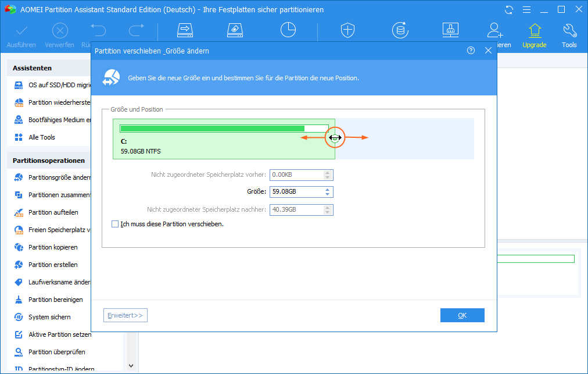Select Partition aufteilen in sidebar

tap(53, 212)
